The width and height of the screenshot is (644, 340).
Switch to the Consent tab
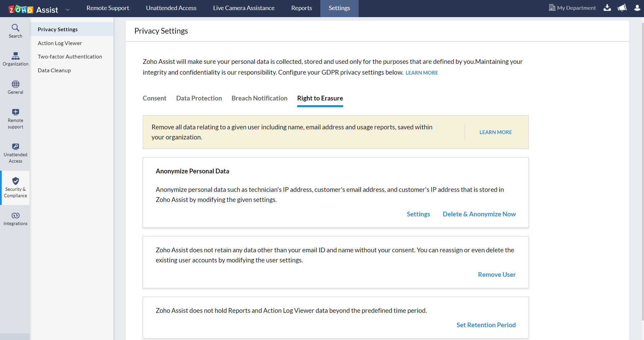(154, 98)
